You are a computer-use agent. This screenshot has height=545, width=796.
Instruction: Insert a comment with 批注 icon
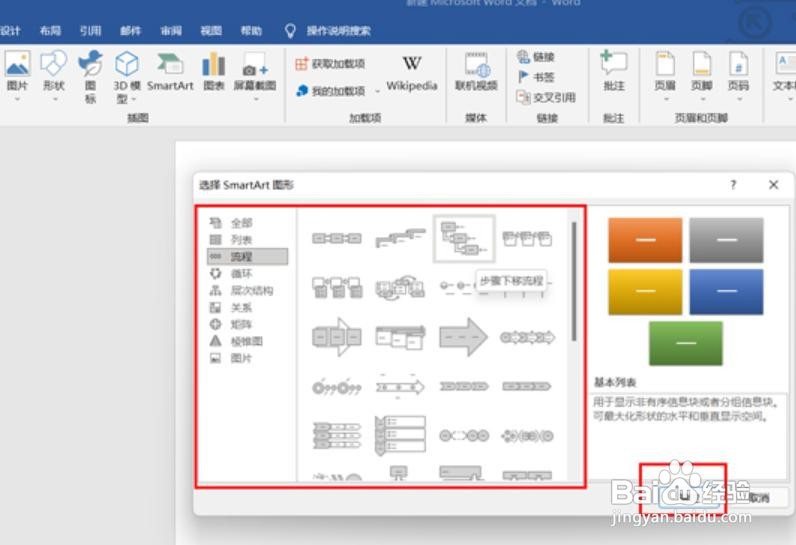click(x=614, y=63)
